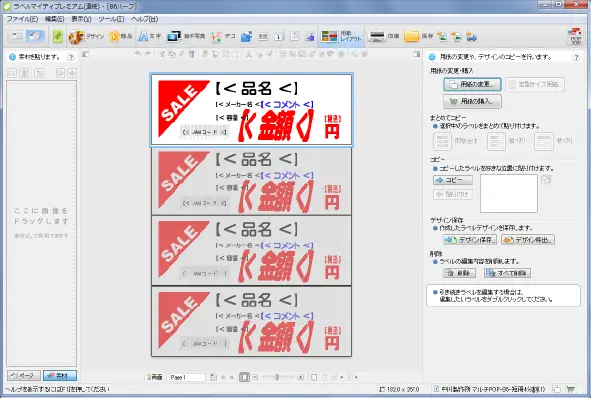Click the zoom slider handle at bottom
Viewport: 592px width, 398px height.
tap(277, 377)
